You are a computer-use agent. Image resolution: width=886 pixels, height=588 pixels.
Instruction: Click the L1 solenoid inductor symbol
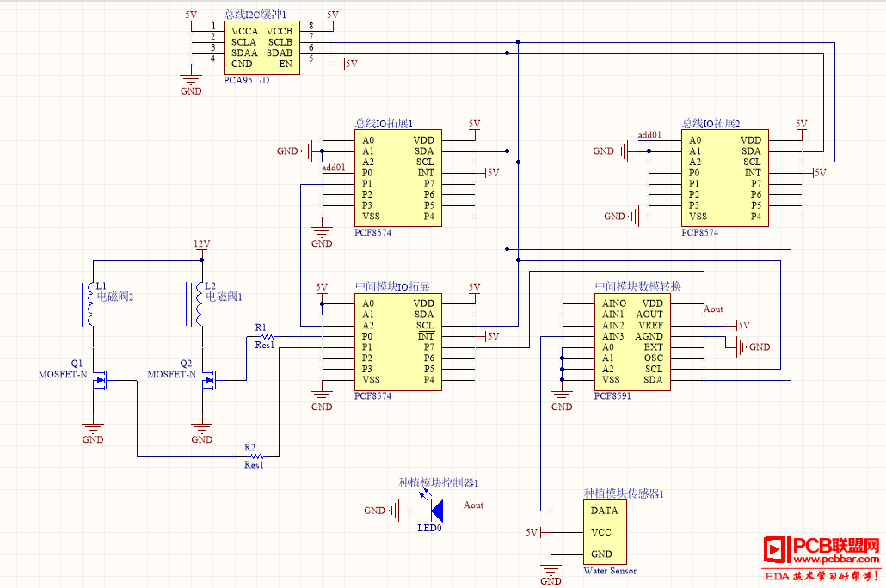click(88, 303)
